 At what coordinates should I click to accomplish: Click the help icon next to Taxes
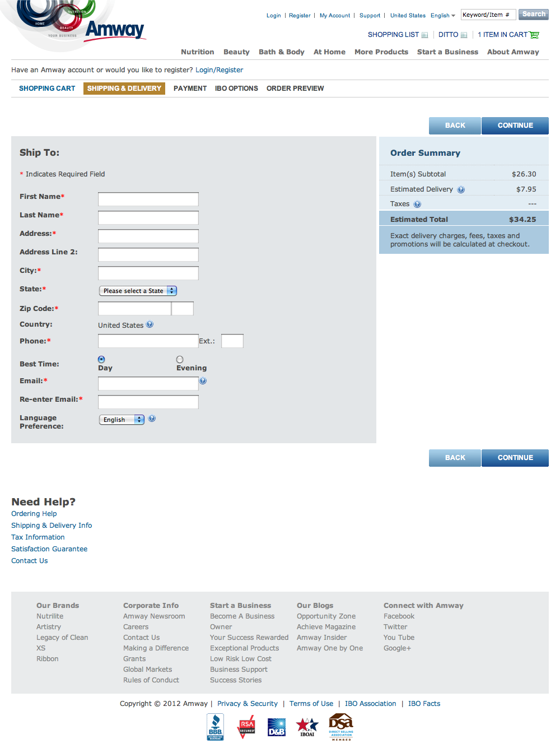417,203
